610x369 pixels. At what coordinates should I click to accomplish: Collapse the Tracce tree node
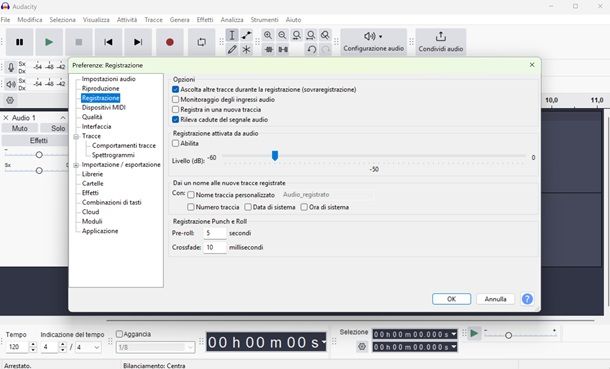coord(76,136)
